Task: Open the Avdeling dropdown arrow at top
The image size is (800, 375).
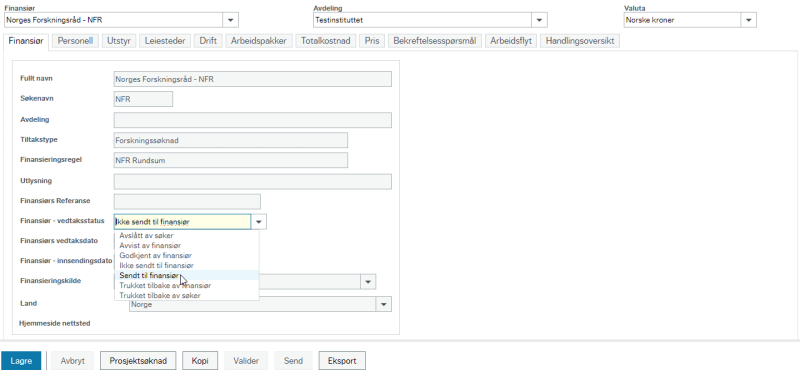Action: (539, 20)
